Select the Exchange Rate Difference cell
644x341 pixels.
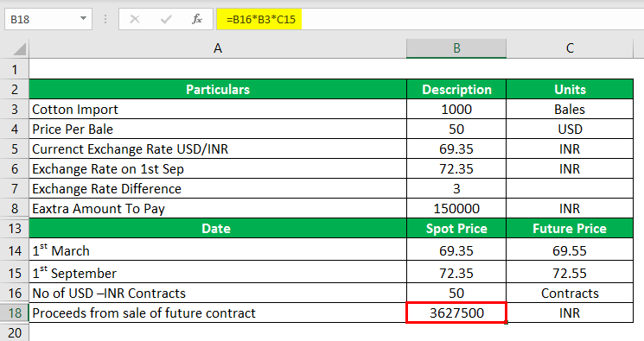click(x=218, y=188)
